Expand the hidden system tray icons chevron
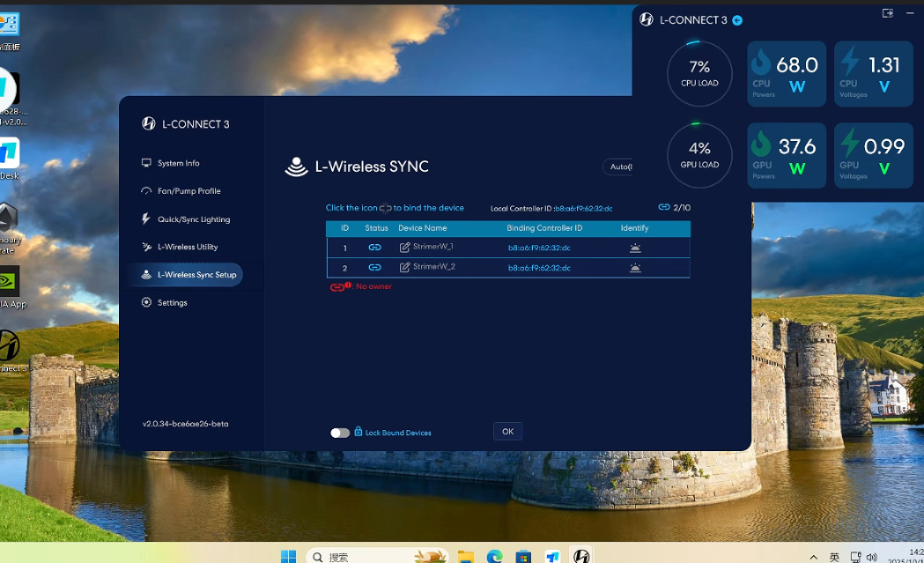The width and height of the screenshot is (924, 563). click(813, 557)
